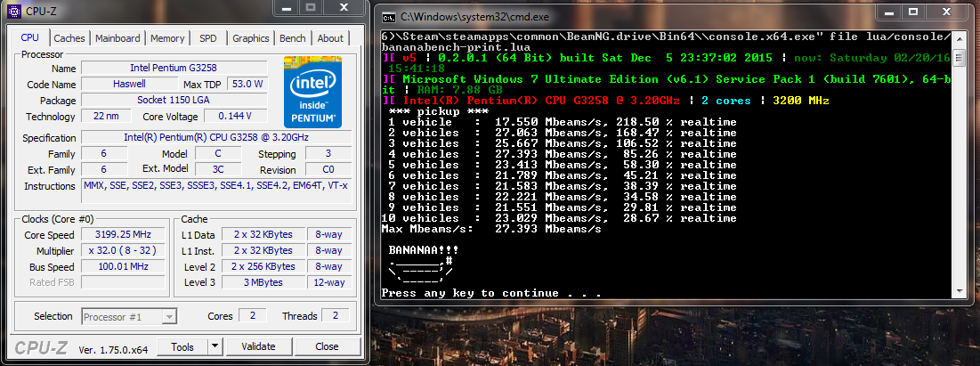Click the scroll down arrow in cmd window
Screen dimensions: 980x366
(959, 291)
